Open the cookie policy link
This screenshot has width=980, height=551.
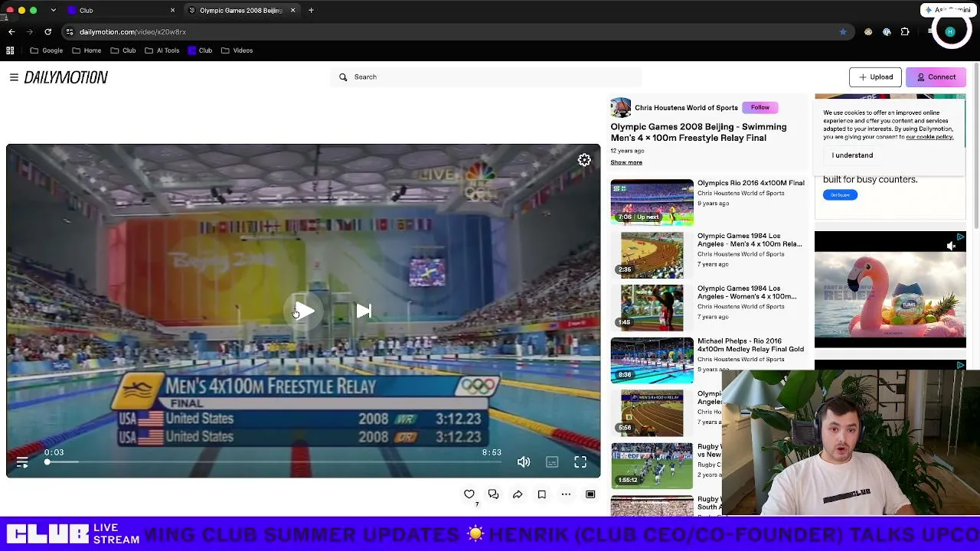coord(929,137)
